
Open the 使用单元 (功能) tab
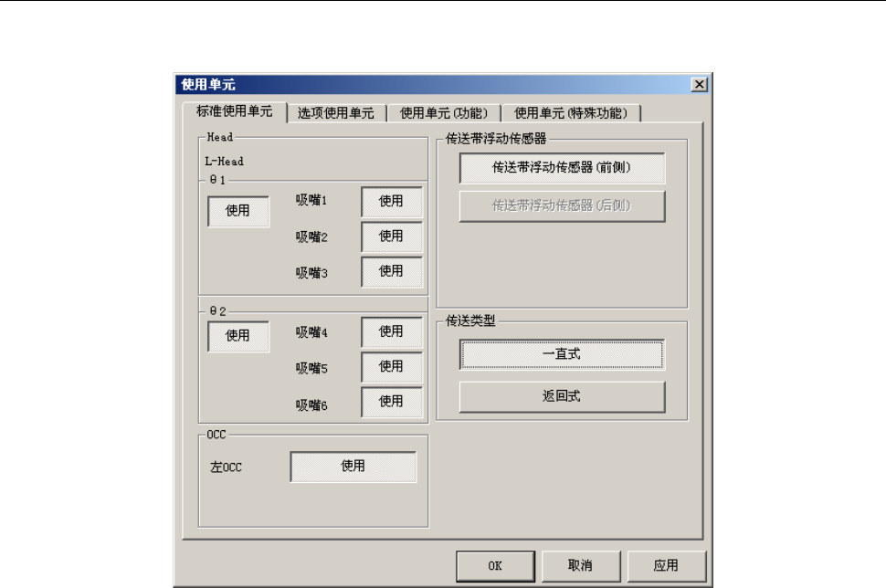pos(444,113)
